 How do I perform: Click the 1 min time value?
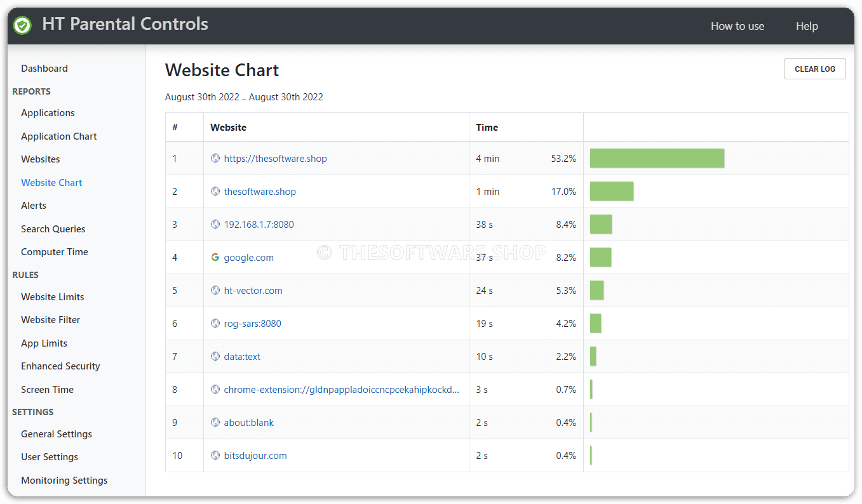[488, 192]
